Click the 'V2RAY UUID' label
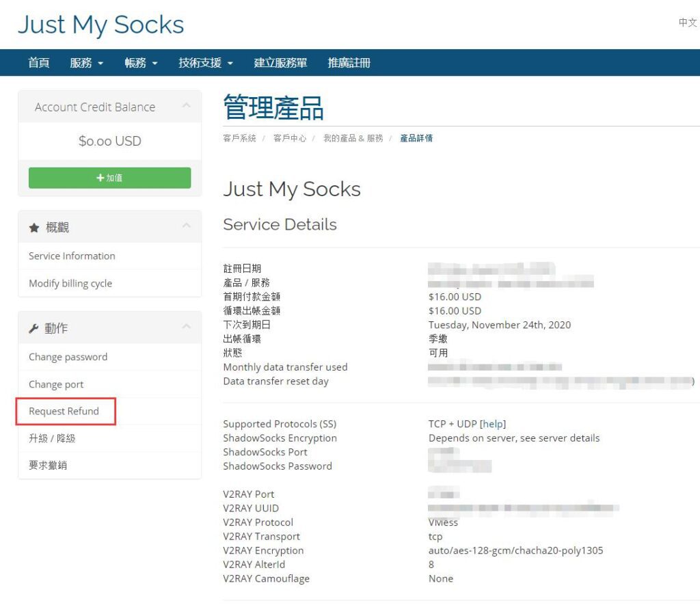 (x=251, y=508)
